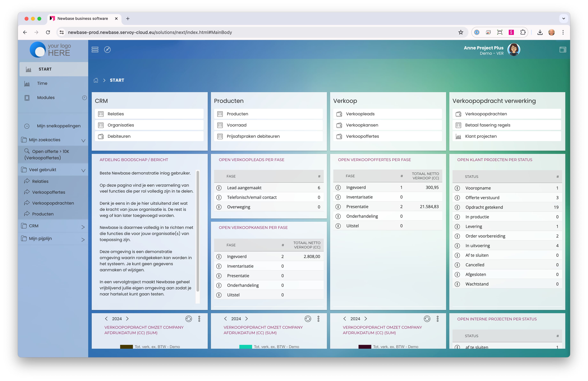Click the compass navigation icon
The width and height of the screenshot is (588, 381).
coord(107,49)
